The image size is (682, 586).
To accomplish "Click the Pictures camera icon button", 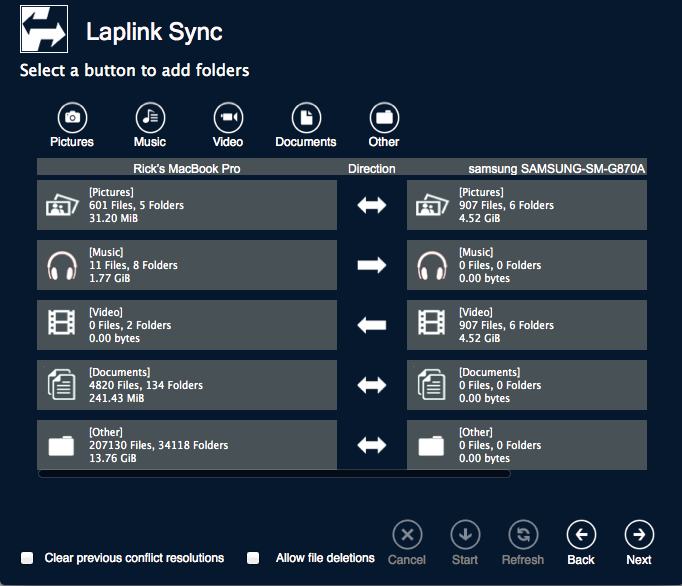I will coord(72,117).
